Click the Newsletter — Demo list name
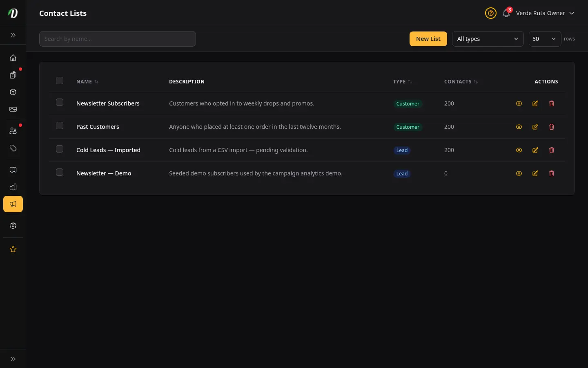Screen dimensions: 588x368 tap(104, 173)
